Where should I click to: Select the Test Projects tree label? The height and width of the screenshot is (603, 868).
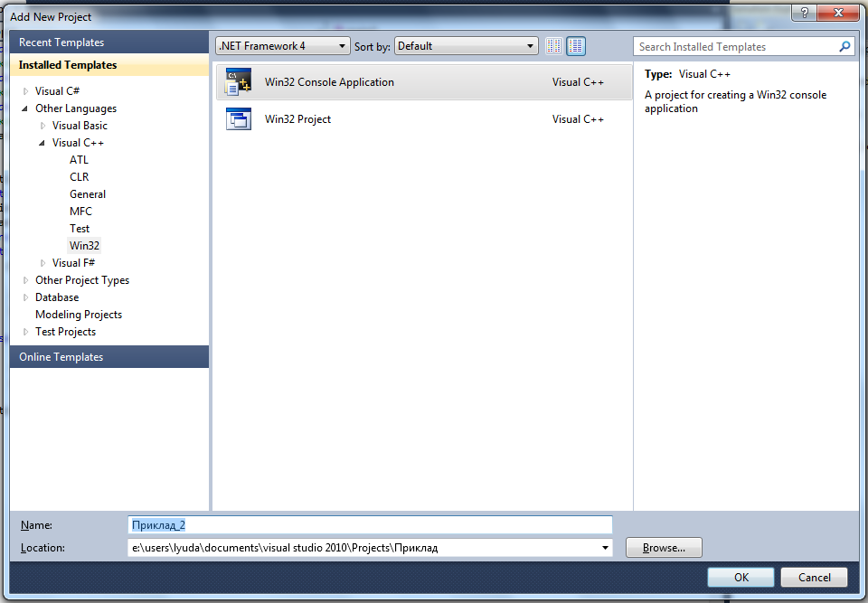(65, 332)
